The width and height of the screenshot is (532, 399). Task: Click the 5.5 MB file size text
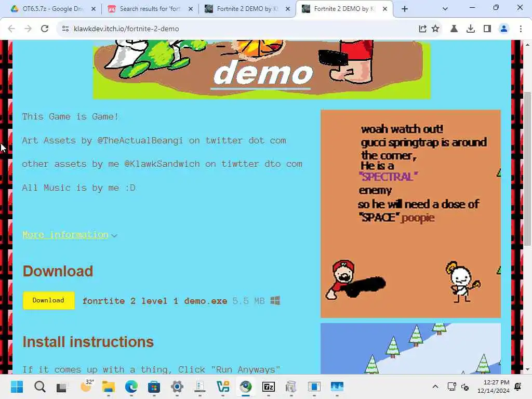coord(248,301)
